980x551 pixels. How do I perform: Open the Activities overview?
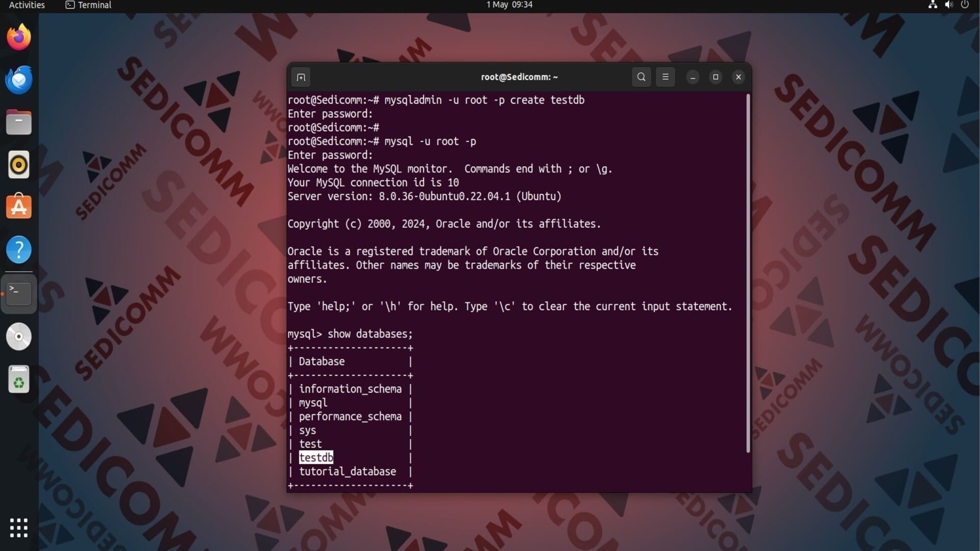[x=27, y=5]
